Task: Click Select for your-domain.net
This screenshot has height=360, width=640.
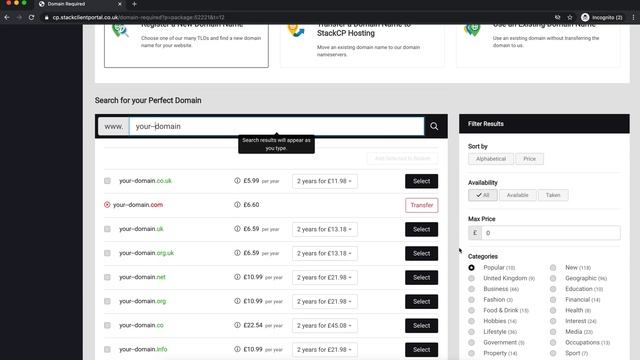Action: [x=422, y=278]
